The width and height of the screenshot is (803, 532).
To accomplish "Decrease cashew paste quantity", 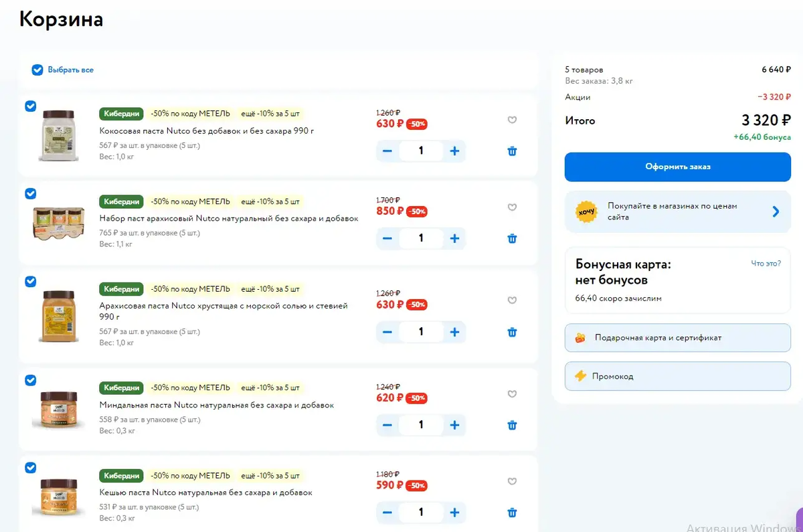I will click(387, 513).
